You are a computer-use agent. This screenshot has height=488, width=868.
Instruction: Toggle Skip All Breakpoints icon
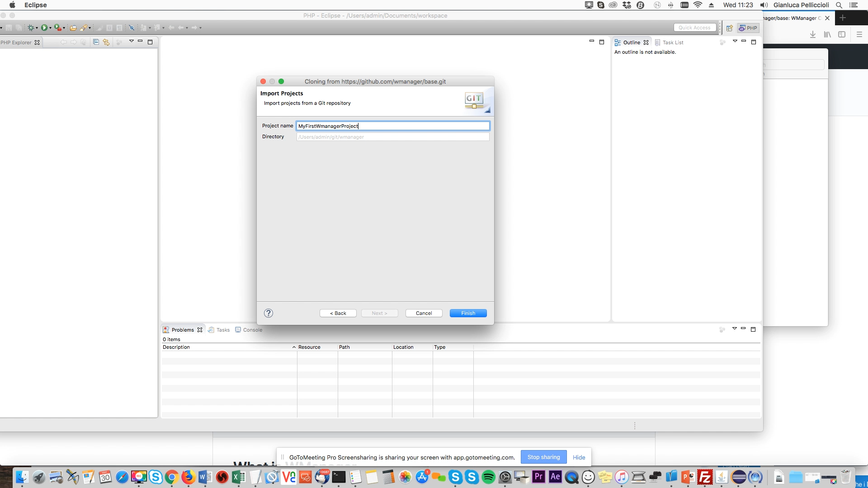pos(132,28)
